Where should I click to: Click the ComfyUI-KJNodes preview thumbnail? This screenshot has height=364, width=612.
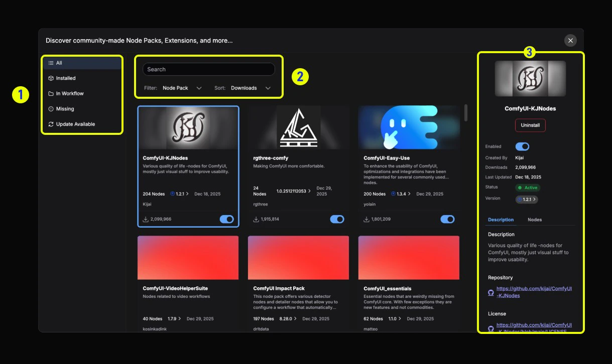click(530, 78)
